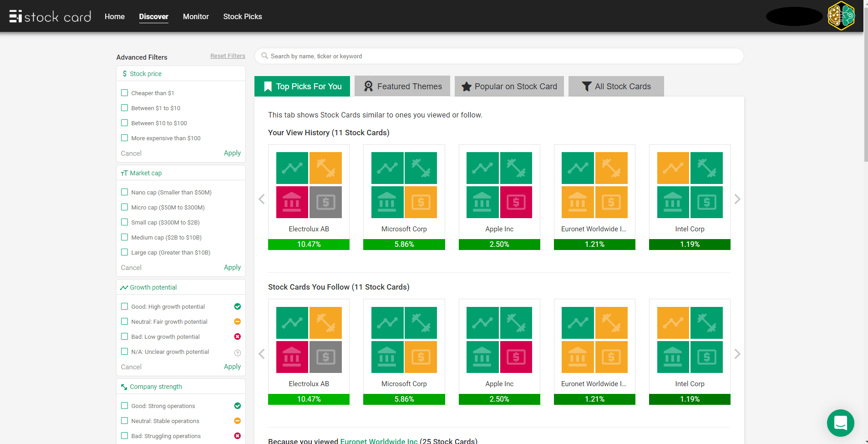The image size is (868, 444).
Task: Open the Stock Picks page
Action: coord(243,16)
